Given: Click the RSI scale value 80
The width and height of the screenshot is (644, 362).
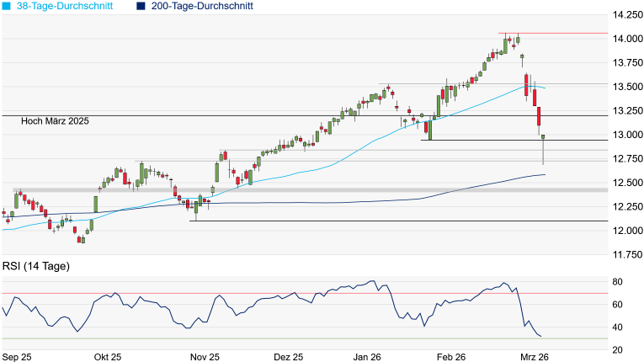Looking at the screenshot, I should [x=617, y=282].
